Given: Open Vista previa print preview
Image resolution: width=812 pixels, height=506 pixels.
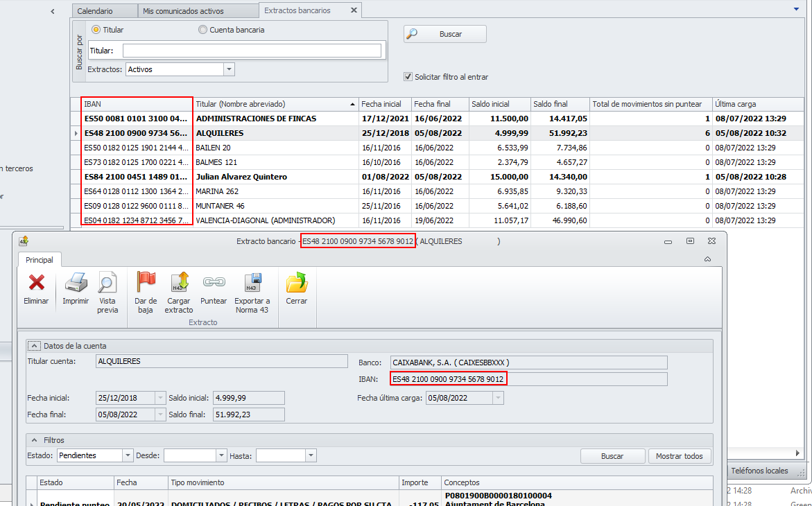Looking at the screenshot, I should point(107,282).
